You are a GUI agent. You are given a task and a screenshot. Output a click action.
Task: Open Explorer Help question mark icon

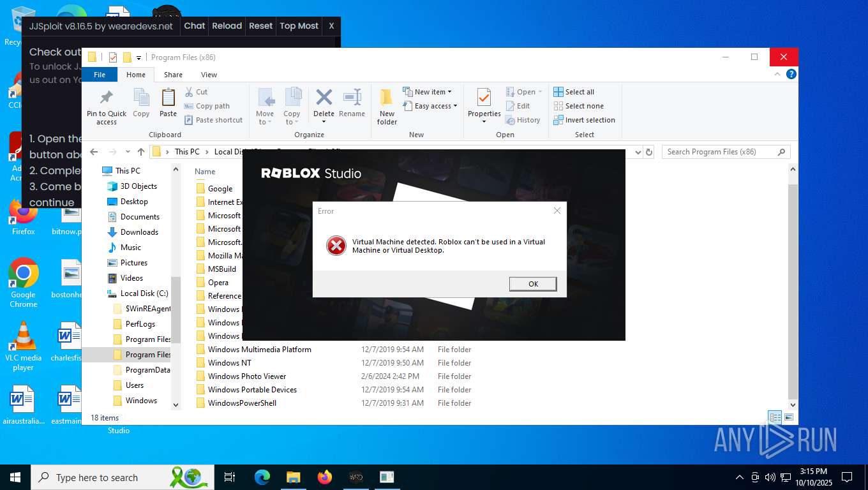click(x=791, y=74)
